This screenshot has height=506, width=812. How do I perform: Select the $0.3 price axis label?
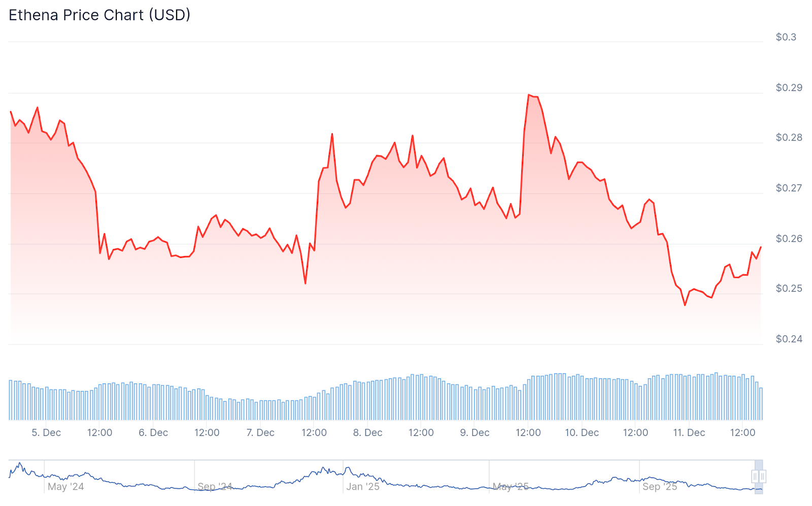pos(786,37)
